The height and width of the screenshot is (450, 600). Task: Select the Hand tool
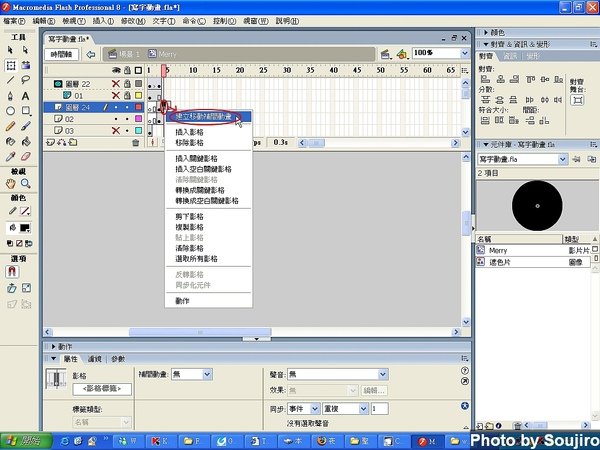[x=10, y=184]
